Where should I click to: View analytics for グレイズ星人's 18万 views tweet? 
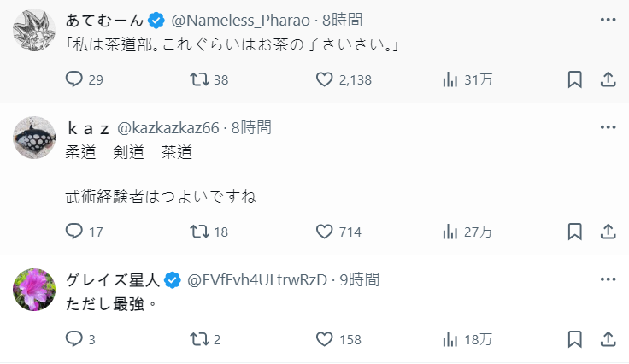tap(450, 339)
